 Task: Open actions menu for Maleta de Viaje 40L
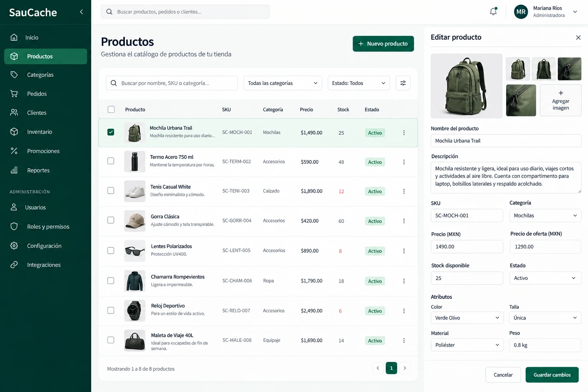pos(404,340)
